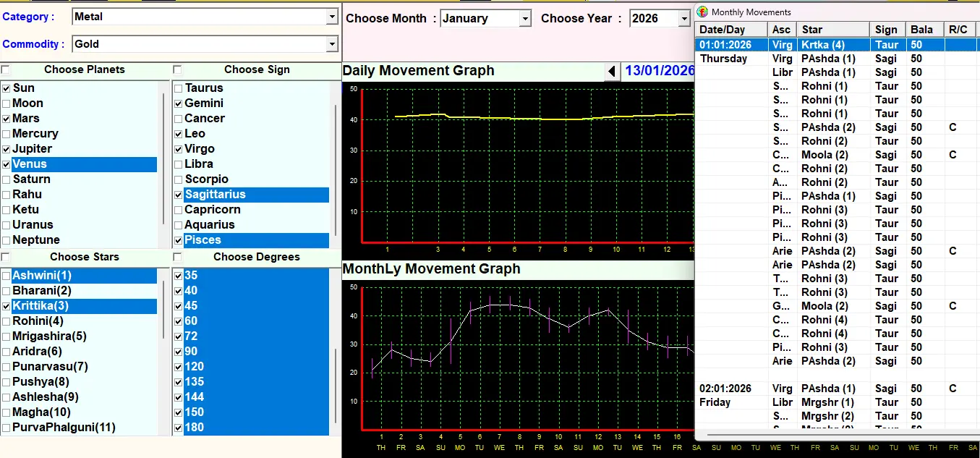The height and width of the screenshot is (458, 980).
Task: Expand the Commodity dropdown showing Gold
Action: click(332, 44)
